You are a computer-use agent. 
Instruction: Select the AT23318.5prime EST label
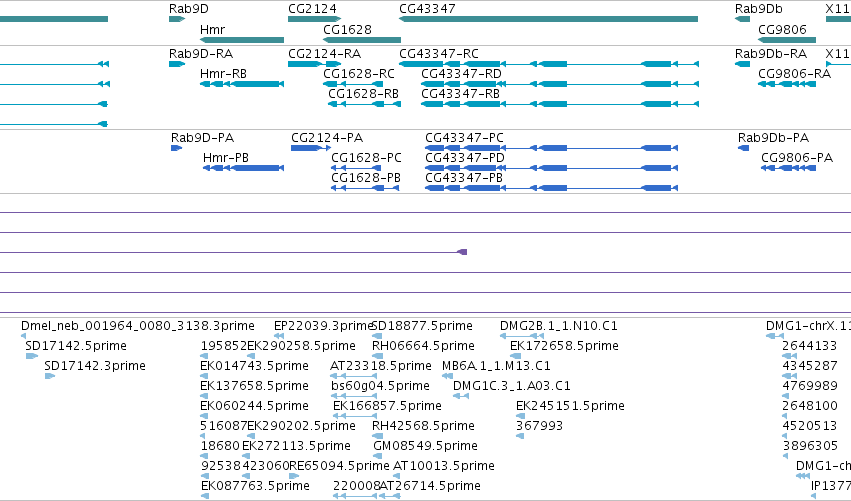(x=381, y=366)
